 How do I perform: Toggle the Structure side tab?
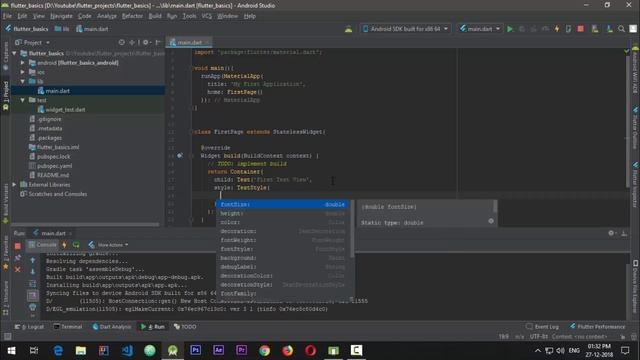(5, 298)
